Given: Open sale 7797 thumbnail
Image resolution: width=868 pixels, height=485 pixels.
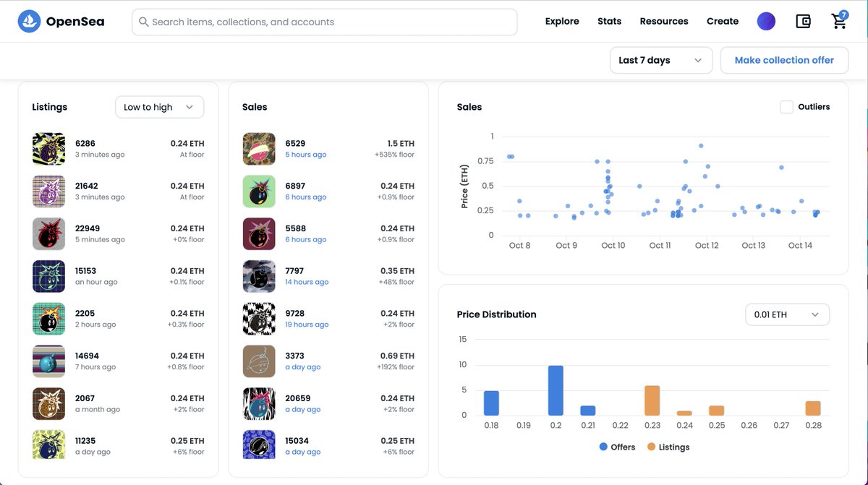Looking at the screenshot, I should 259,277.
